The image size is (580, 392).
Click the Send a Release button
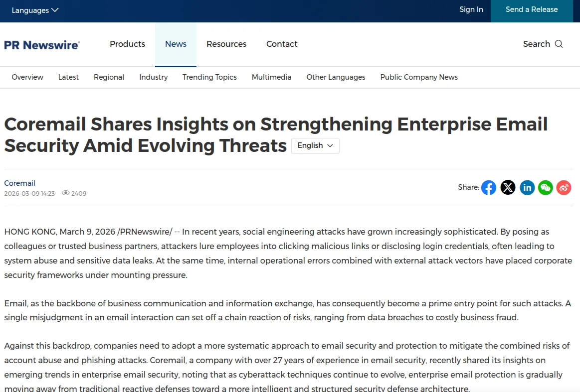(532, 9)
